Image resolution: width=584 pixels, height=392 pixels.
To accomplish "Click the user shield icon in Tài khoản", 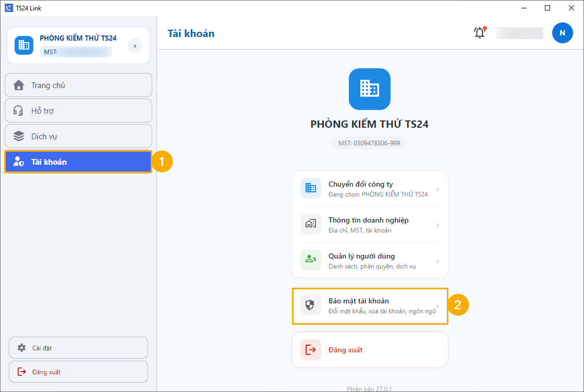I will tap(19, 162).
